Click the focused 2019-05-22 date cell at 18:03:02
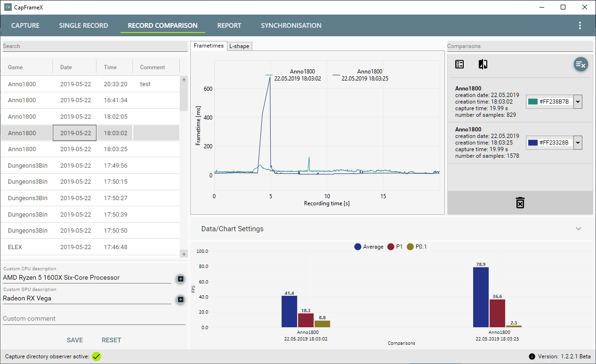The image size is (596, 364). (74, 133)
